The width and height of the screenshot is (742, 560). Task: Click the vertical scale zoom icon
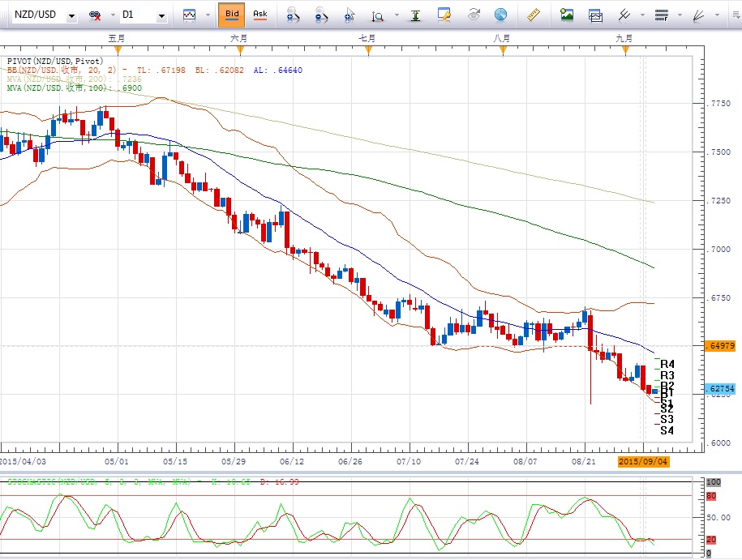378,16
